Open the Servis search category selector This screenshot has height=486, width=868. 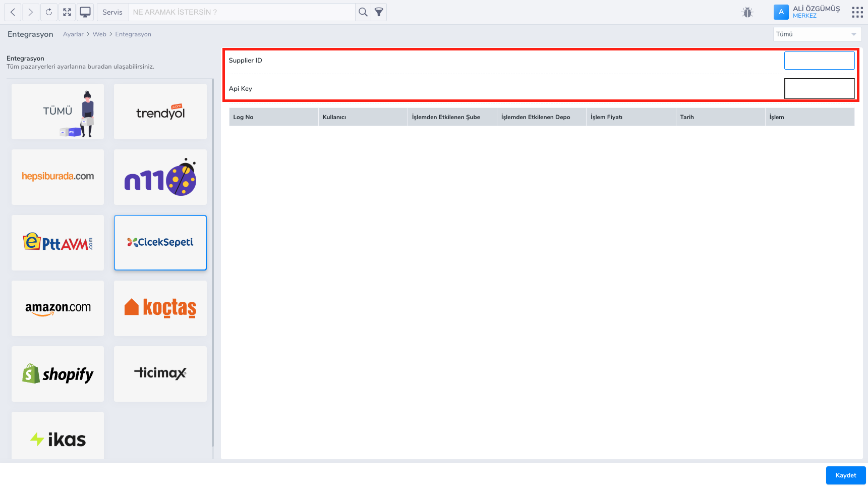pos(112,12)
